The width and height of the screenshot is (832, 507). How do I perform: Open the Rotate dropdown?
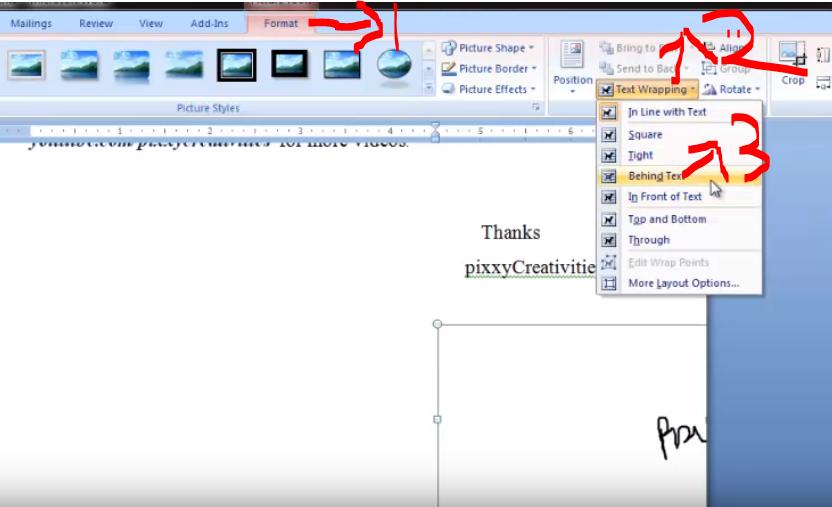(732, 90)
